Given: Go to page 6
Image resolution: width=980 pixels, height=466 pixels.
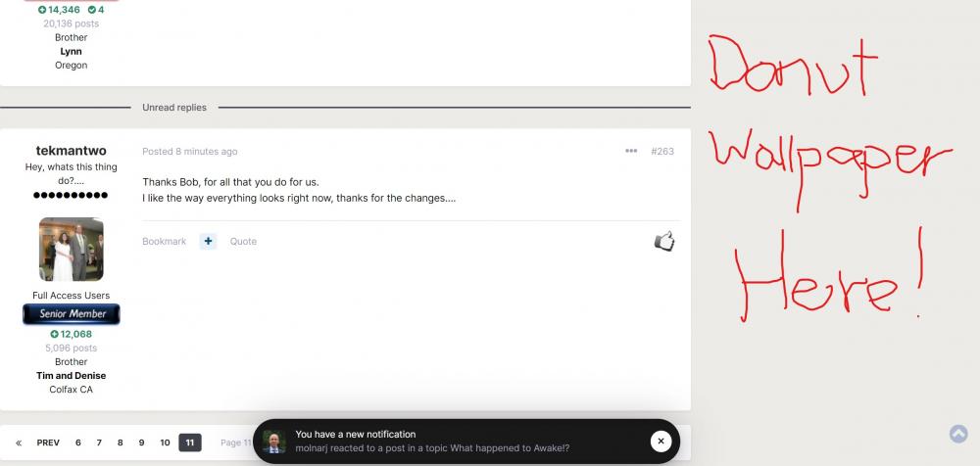Looking at the screenshot, I should click(x=78, y=443).
